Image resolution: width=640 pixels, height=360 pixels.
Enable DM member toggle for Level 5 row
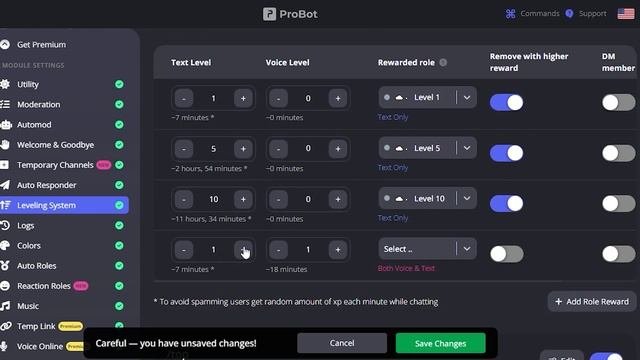click(618, 153)
